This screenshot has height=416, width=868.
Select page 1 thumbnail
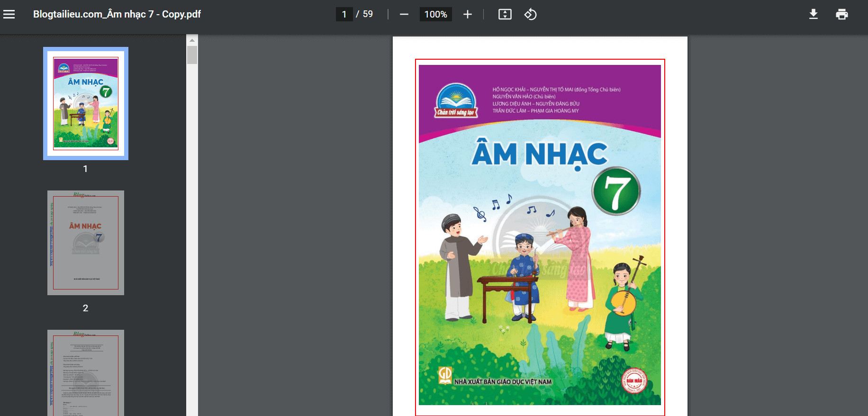click(x=86, y=103)
